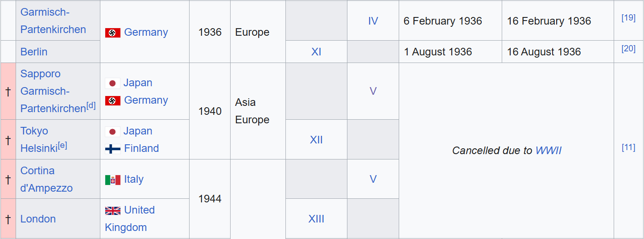Open footnote [e] next to Helsinki
This screenshot has width=644, height=239.
(x=62, y=145)
